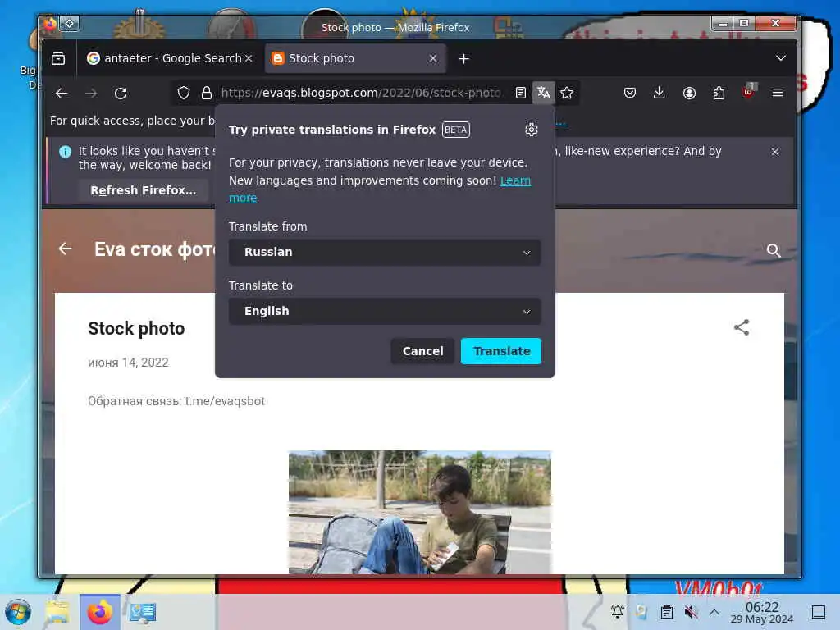Screen dimensions: 840x630
Task: Open the Firefox hamburger menu
Action: coord(778,94)
